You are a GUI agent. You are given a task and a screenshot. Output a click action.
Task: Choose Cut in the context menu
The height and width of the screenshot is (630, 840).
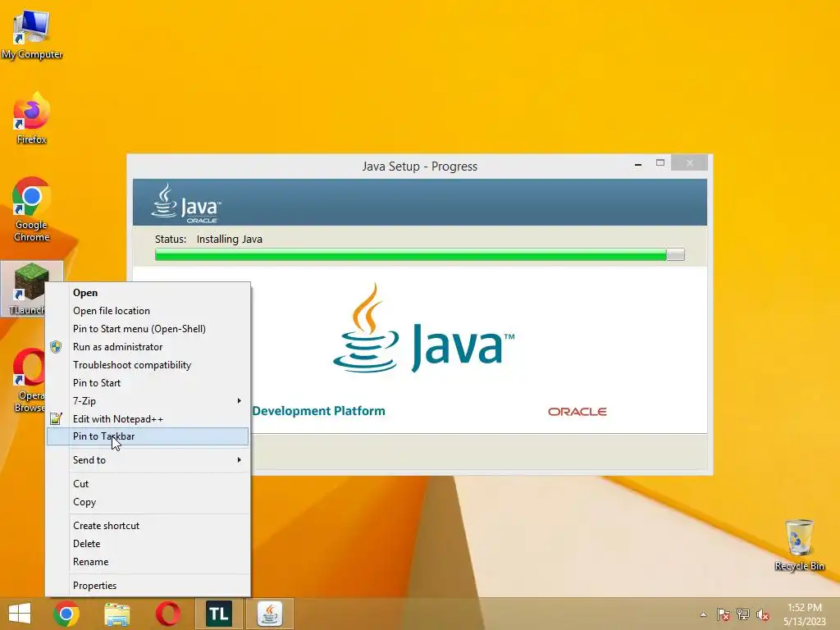148,484
